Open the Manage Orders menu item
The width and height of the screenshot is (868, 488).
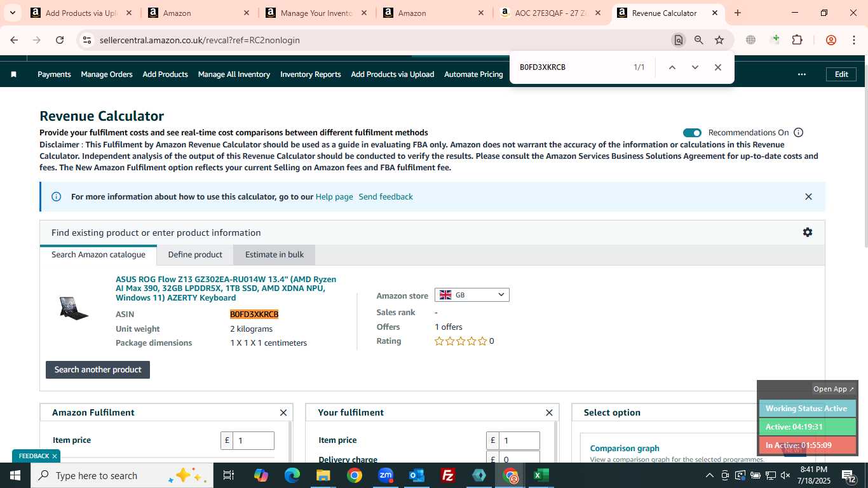[x=107, y=74]
